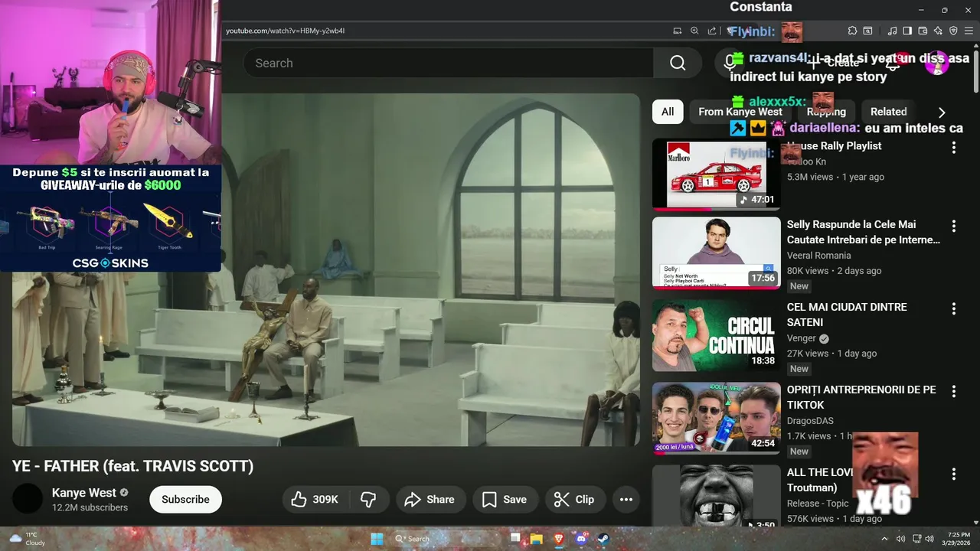
Task: Click the share-page icon in address bar
Action: click(712, 31)
